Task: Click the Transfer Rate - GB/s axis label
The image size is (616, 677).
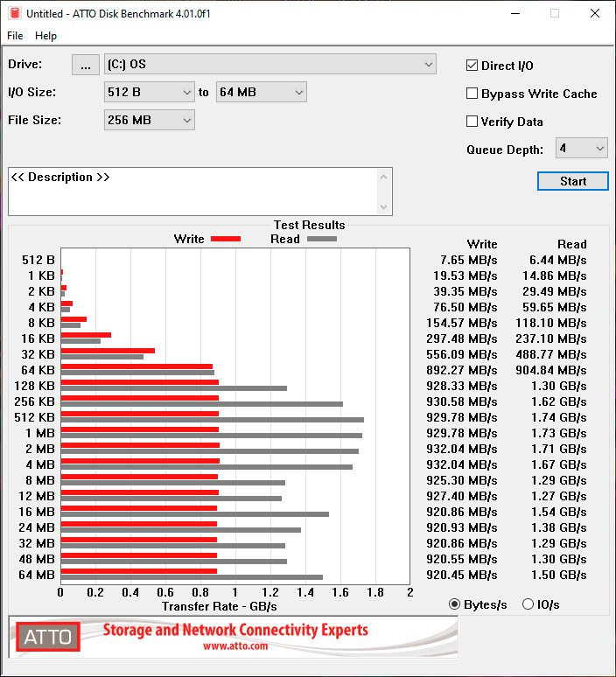Action: coord(220,606)
